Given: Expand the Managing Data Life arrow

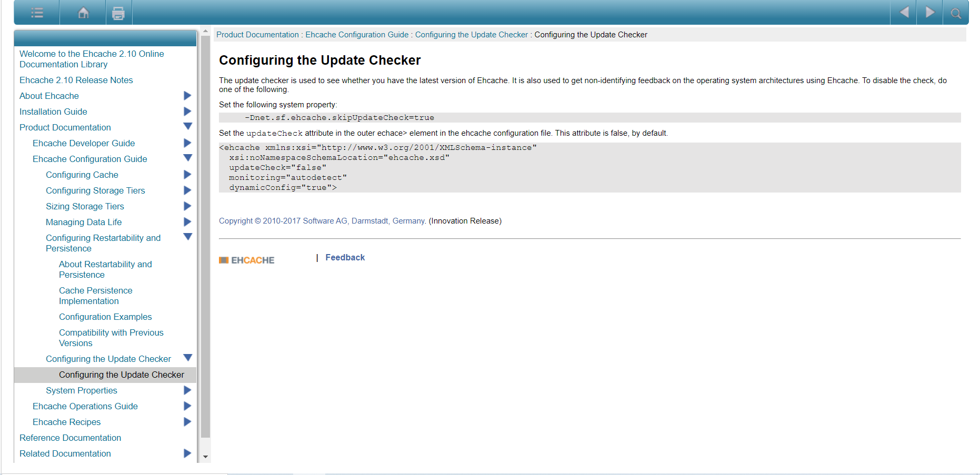Looking at the screenshot, I should coord(187,222).
